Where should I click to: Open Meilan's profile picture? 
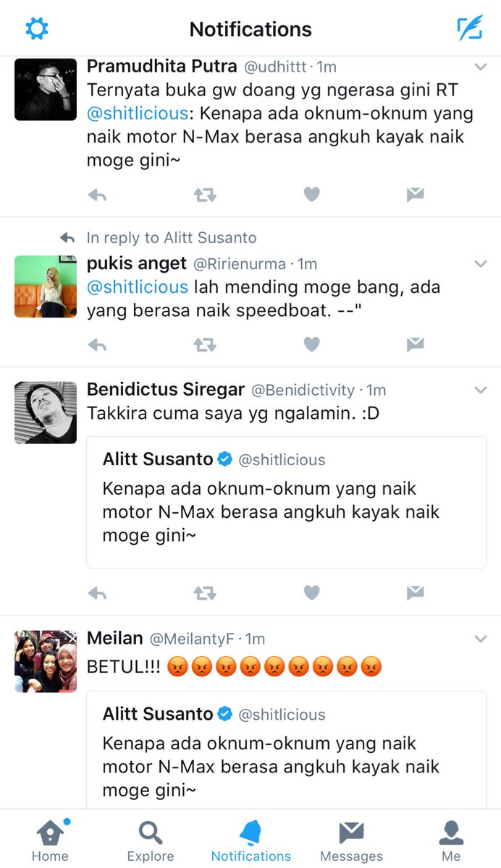click(x=46, y=661)
